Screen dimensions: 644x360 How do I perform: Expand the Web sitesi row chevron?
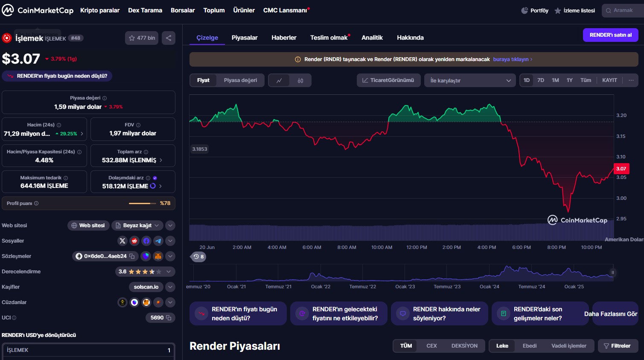(170, 225)
